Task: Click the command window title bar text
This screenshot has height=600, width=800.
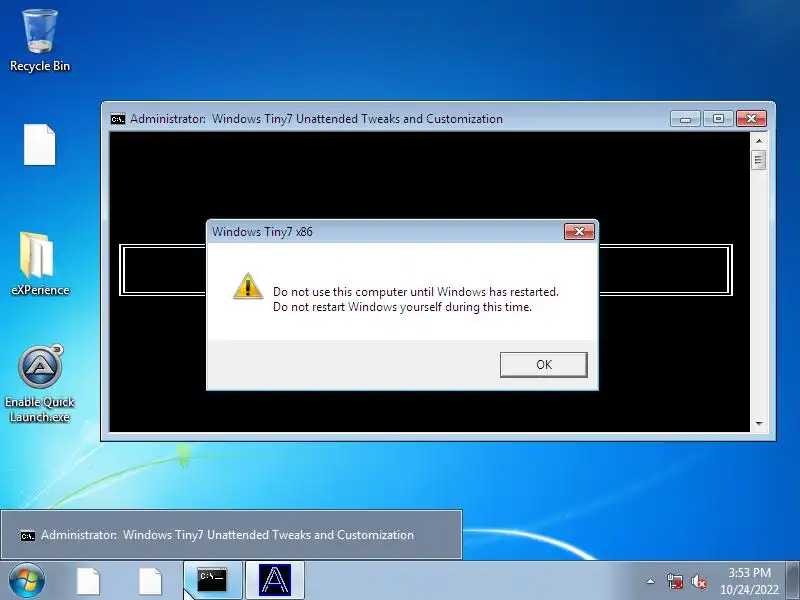Action: pyautogui.click(x=316, y=119)
